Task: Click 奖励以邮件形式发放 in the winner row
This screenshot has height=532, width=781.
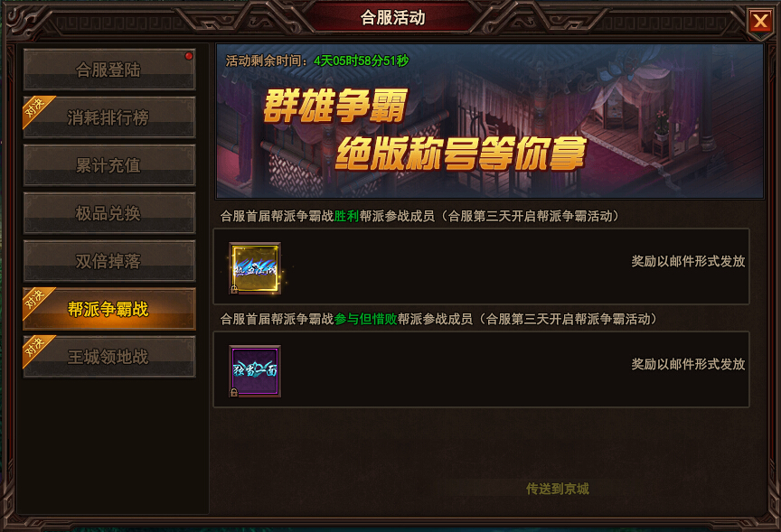Action: (688, 261)
